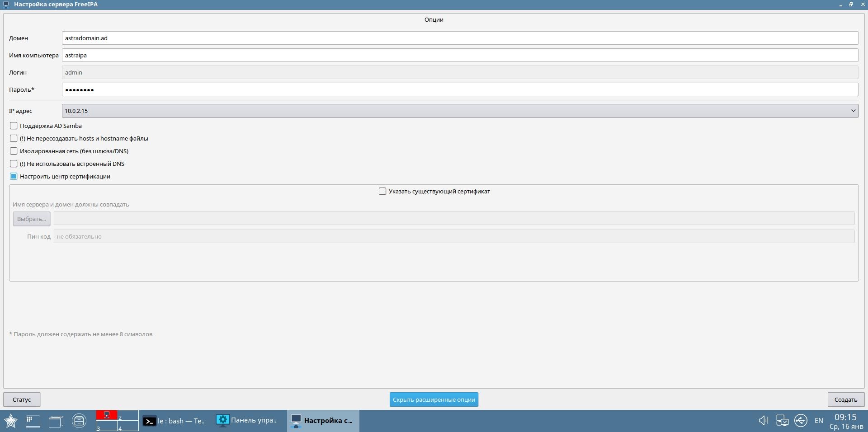Enable isolated network option
Screen dimensions: 868x432
click(x=14, y=151)
